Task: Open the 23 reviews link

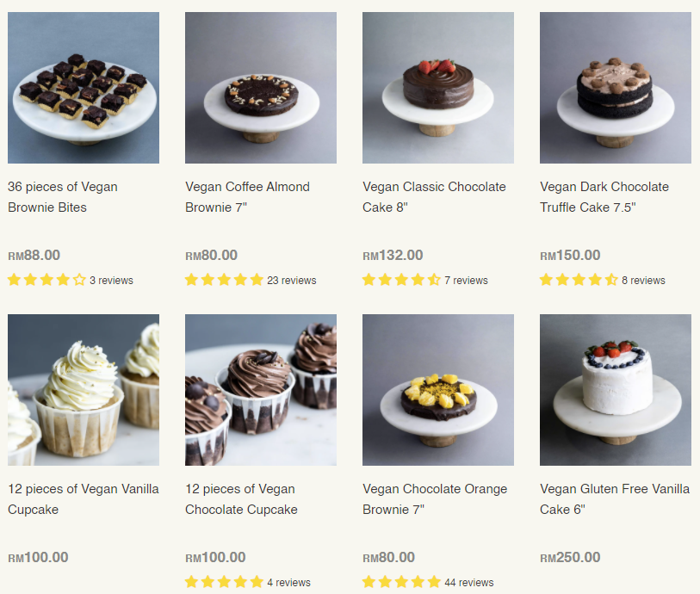Action: coord(292,281)
